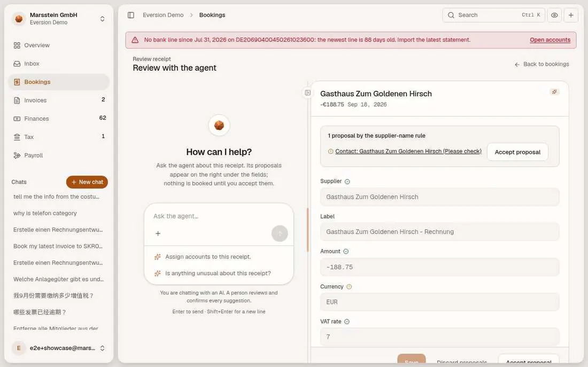The width and height of the screenshot is (588, 367).
Task: Click the Supplier field
Action: click(x=439, y=197)
